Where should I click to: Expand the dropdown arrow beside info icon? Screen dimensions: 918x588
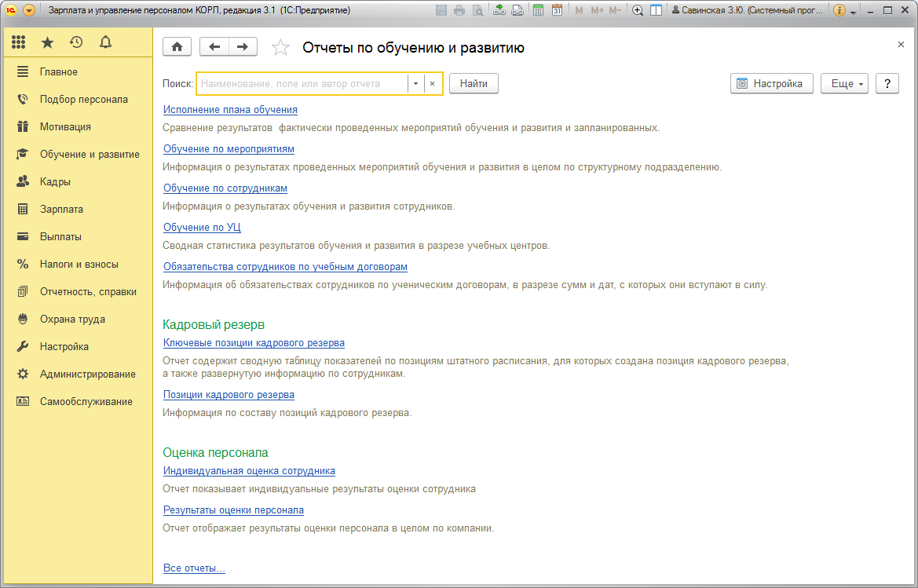tap(854, 12)
